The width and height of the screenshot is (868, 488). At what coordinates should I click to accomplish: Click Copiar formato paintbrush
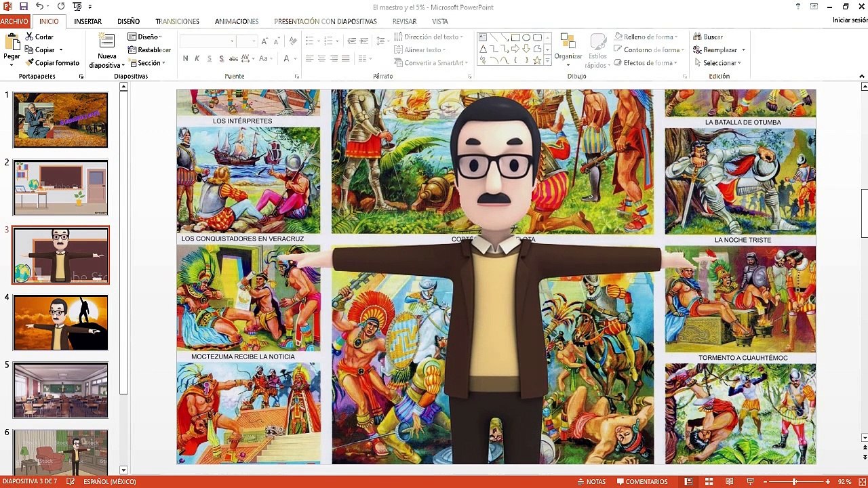52,62
